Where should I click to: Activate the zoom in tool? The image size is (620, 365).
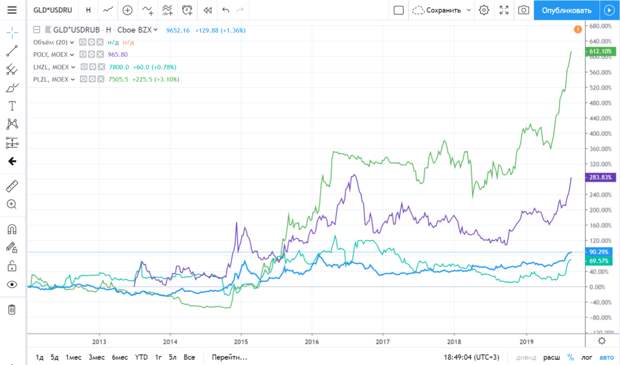pyautogui.click(x=12, y=204)
